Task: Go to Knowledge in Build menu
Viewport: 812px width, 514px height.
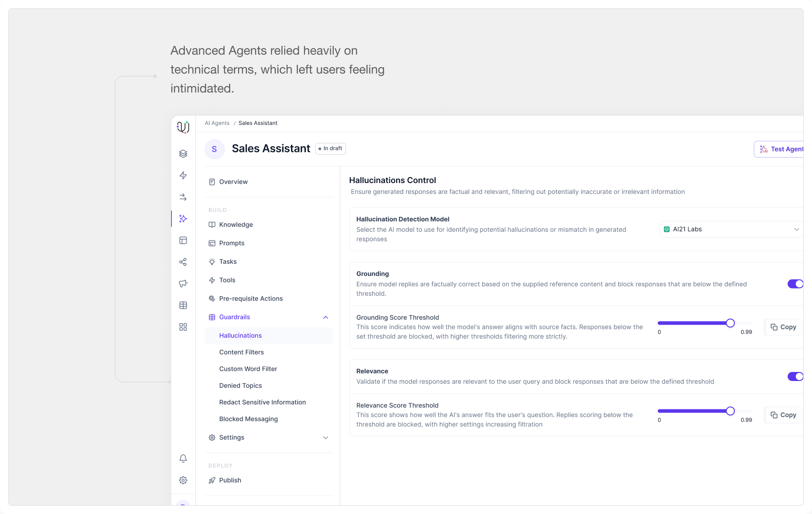Action: (x=269, y=225)
